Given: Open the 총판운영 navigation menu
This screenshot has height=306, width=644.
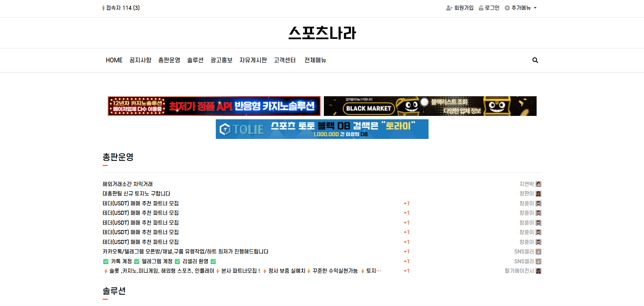Looking at the screenshot, I should click(169, 60).
